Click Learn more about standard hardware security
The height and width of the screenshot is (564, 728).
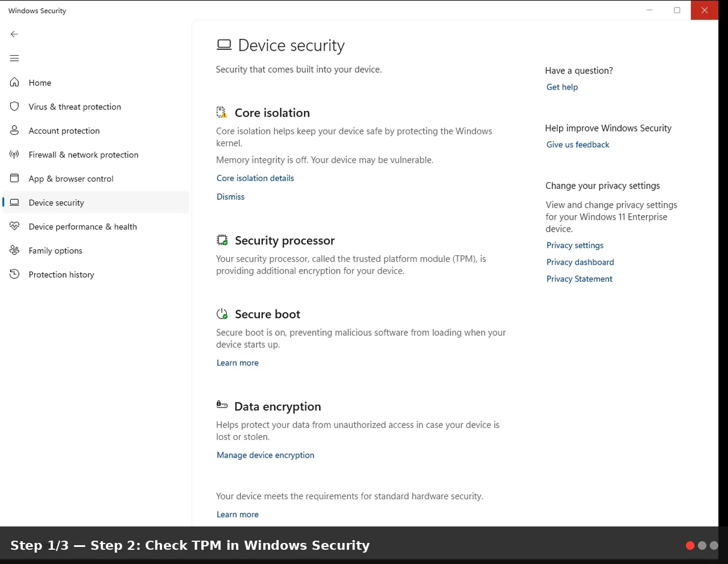(238, 514)
